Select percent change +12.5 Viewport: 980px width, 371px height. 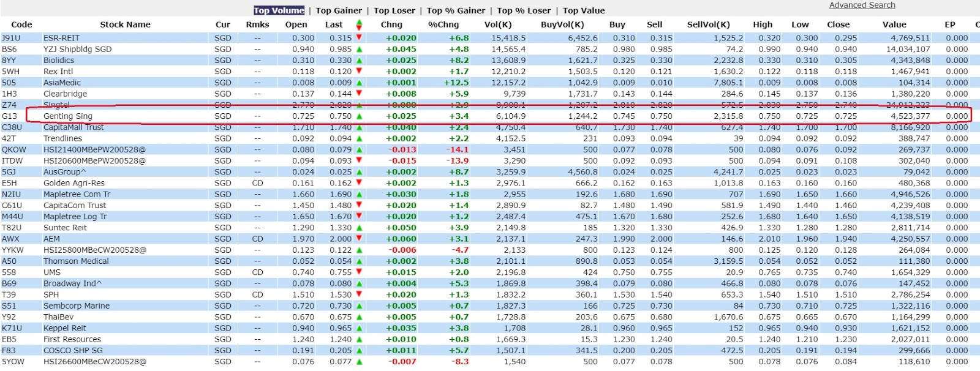456,83
